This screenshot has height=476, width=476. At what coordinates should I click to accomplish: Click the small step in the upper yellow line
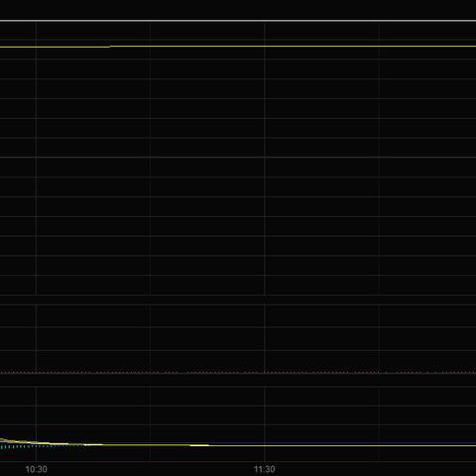[x=109, y=47]
